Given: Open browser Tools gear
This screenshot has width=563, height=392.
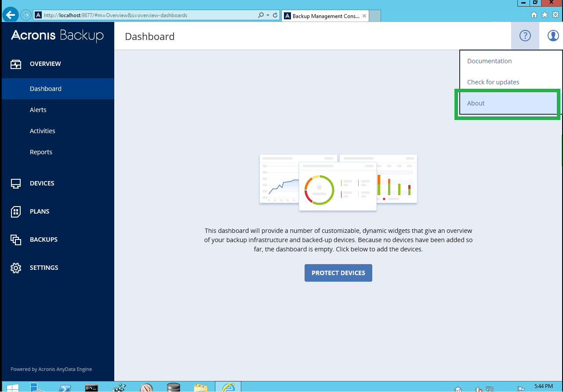Looking at the screenshot, I should 556,15.
